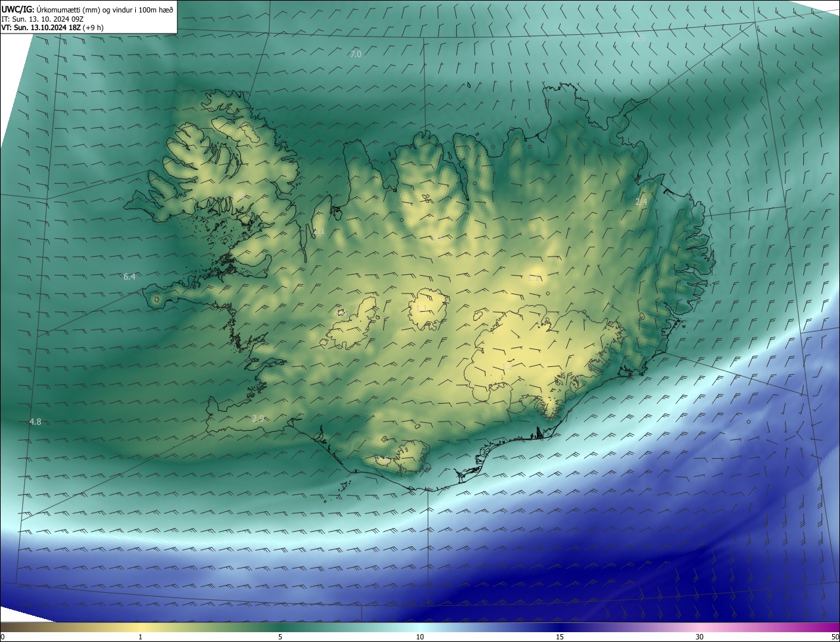Click the '1' tick on the color scale

click(140, 637)
